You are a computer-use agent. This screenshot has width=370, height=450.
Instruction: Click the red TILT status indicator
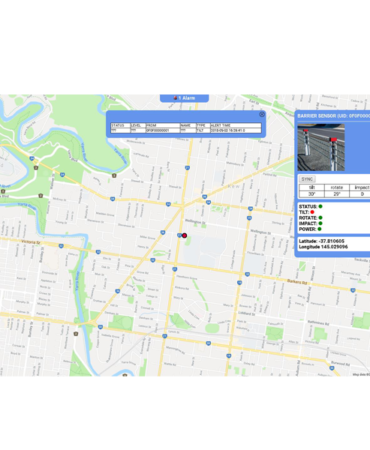[x=312, y=212]
